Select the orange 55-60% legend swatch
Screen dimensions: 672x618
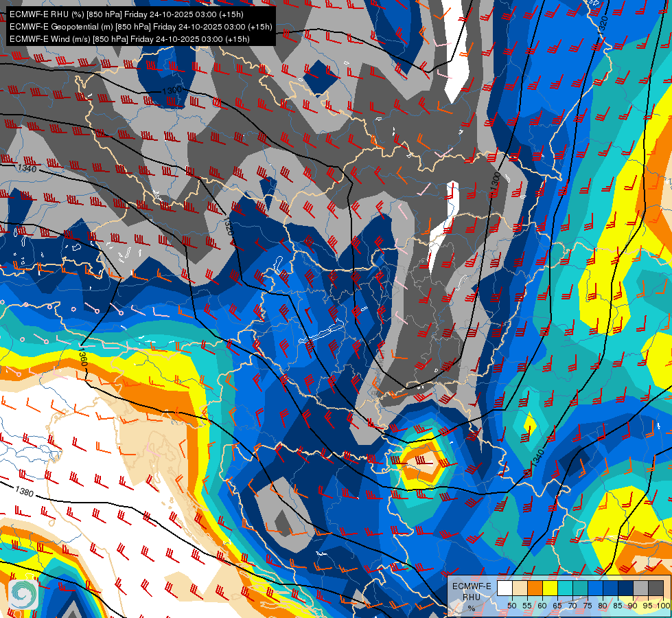coord(535,588)
